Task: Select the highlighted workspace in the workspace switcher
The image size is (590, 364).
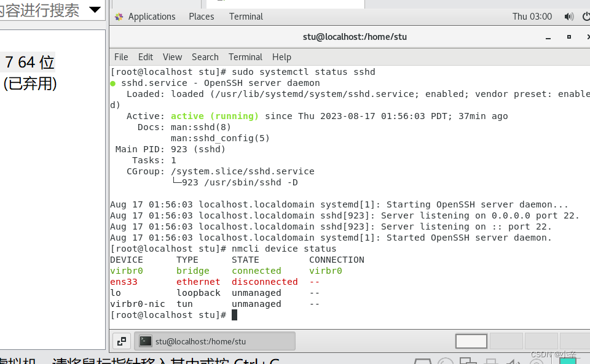Action: (x=471, y=341)
